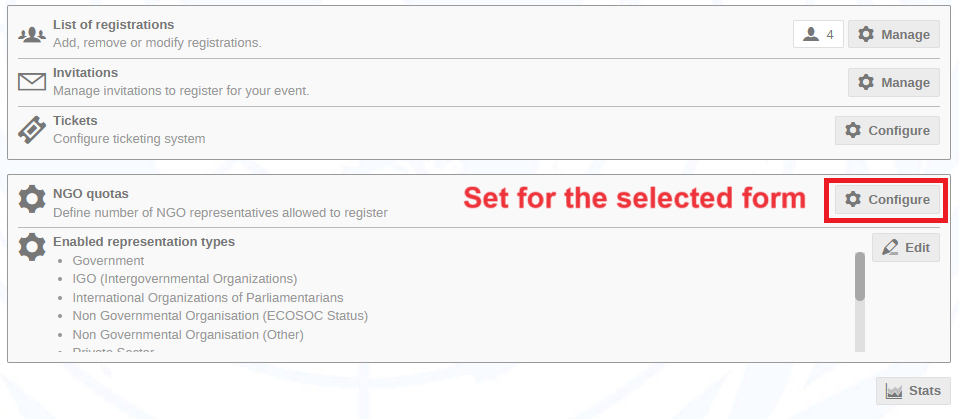Click the List of registrations people icon

32,34
